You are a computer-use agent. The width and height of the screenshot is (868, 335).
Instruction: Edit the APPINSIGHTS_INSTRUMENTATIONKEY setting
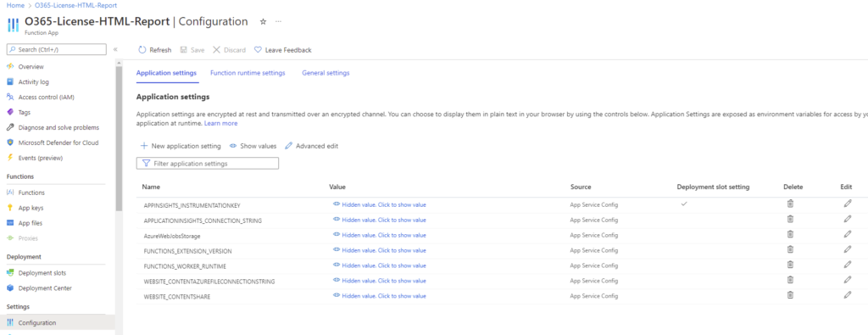[x=847, y=204]
